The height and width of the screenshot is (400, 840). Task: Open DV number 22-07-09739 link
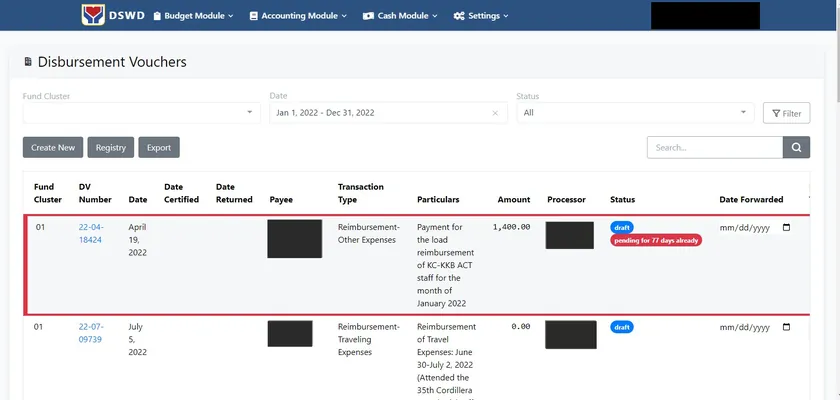pos(91,333)
